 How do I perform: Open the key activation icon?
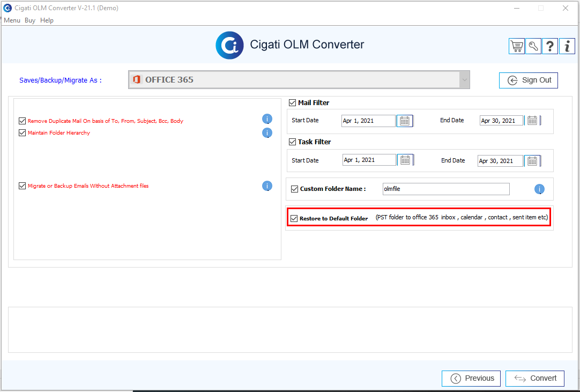(533, 46)
